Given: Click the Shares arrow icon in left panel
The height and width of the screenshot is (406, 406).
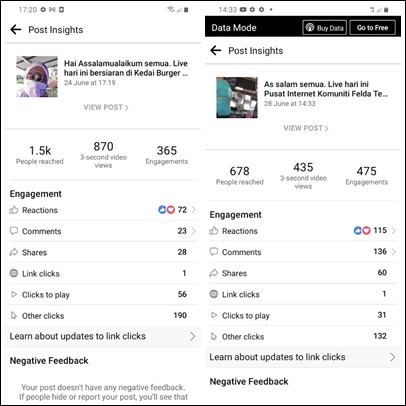Looking at the screenshot, I should click(x=14, y=252).
